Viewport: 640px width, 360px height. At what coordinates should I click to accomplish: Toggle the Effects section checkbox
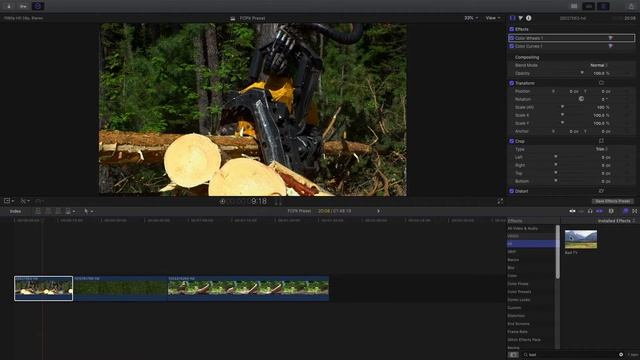511,29
